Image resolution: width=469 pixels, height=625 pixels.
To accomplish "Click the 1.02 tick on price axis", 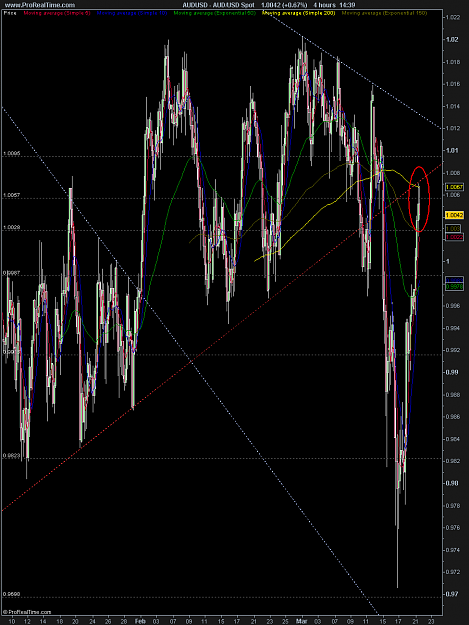I will click(x=452, y=39).
